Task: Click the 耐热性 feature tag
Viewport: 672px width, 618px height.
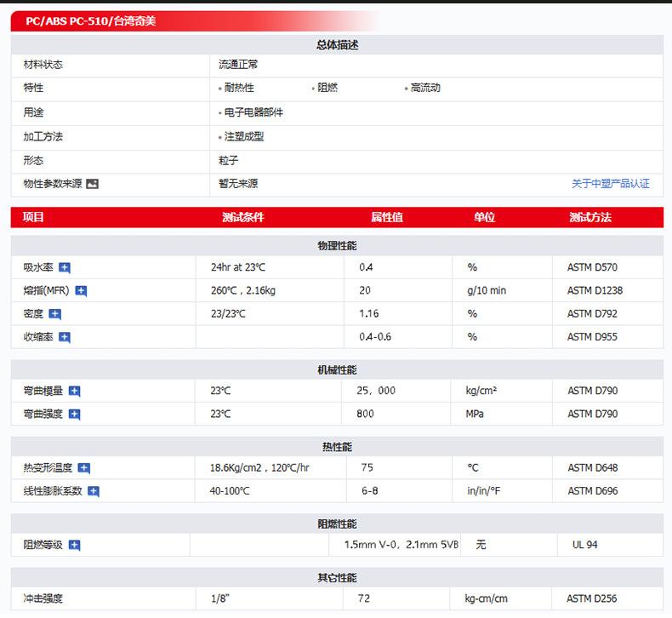Action: (238, 88)
